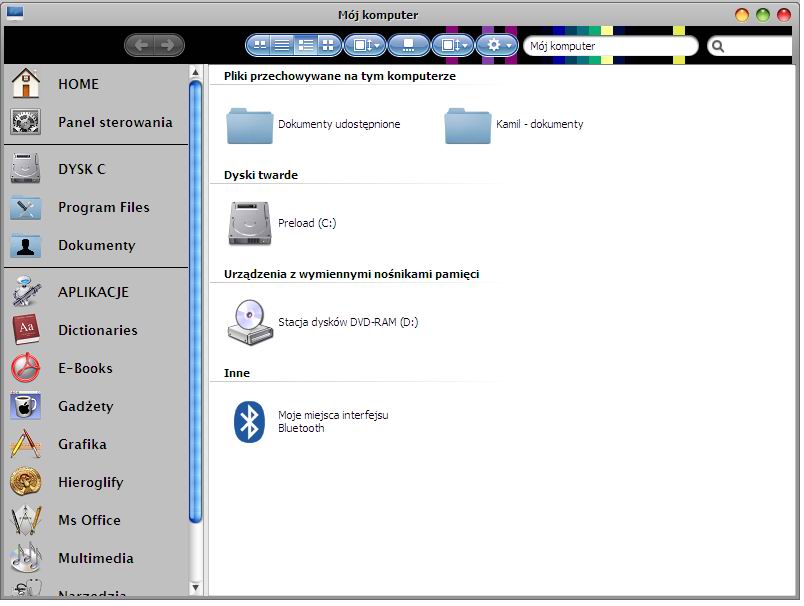Open the filmstrip preview toolbar button
The height and width of the screenshot is (606, 804).
pyautogui.click(x=409, y=46)
